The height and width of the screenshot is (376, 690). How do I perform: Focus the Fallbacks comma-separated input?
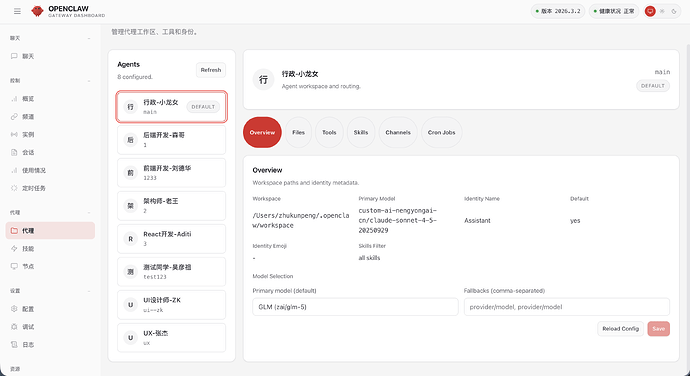point(567,307)
